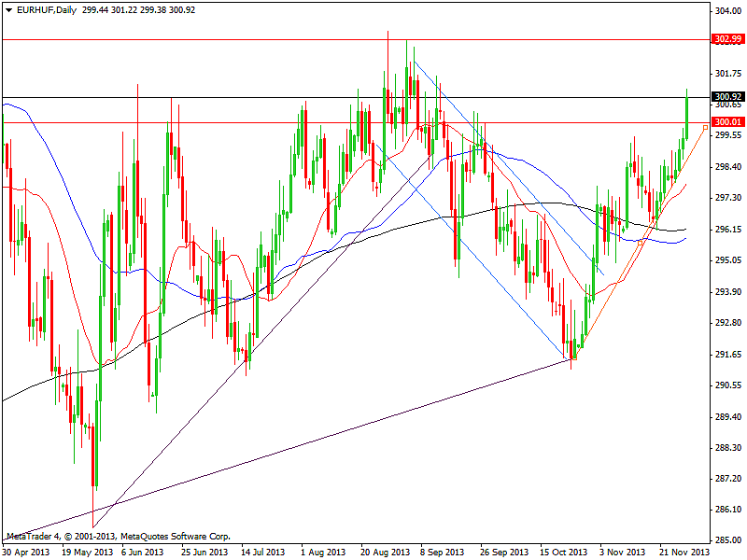Click the latest tall green candlestick

(x=686, y=116)
